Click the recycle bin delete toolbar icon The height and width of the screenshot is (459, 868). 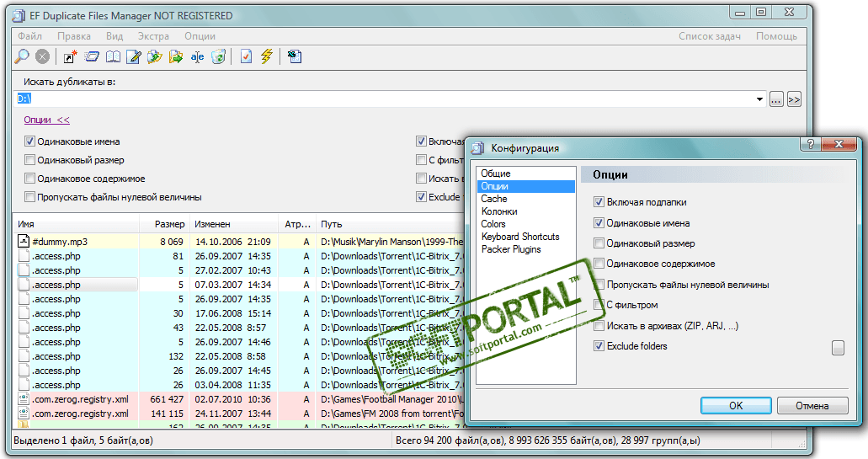coord(219,56)
